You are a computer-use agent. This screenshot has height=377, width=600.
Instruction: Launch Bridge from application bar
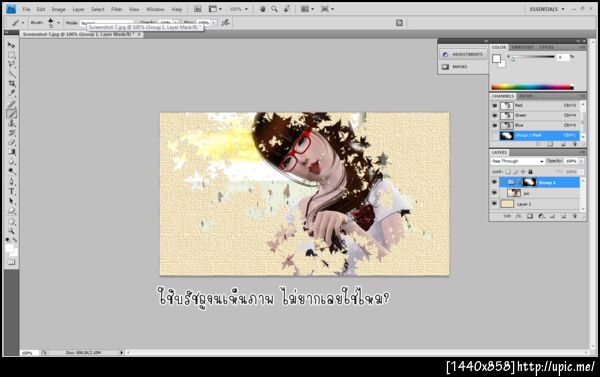click(198, 9)
